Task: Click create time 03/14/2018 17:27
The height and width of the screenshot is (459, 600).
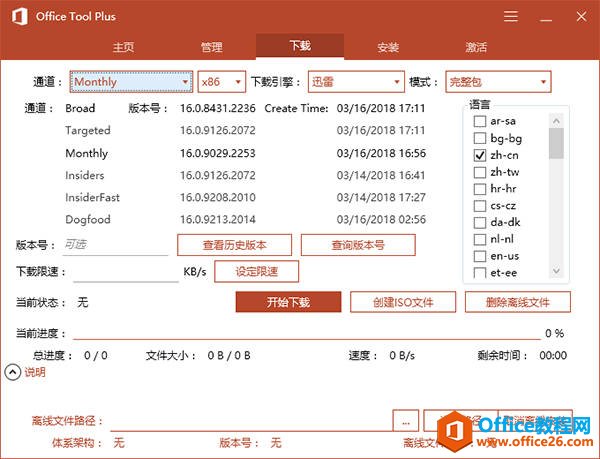Action: click(x=381, y=197)
